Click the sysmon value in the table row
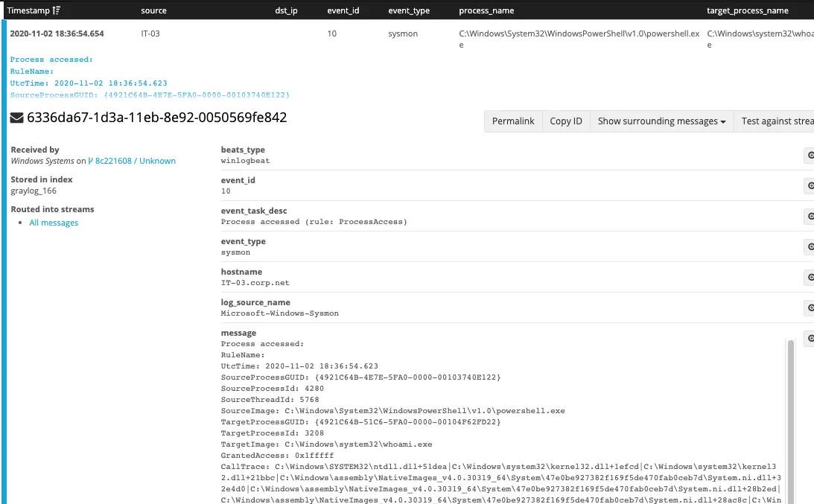This screenshot has height=504, width=814. click(x=403, y=34)
